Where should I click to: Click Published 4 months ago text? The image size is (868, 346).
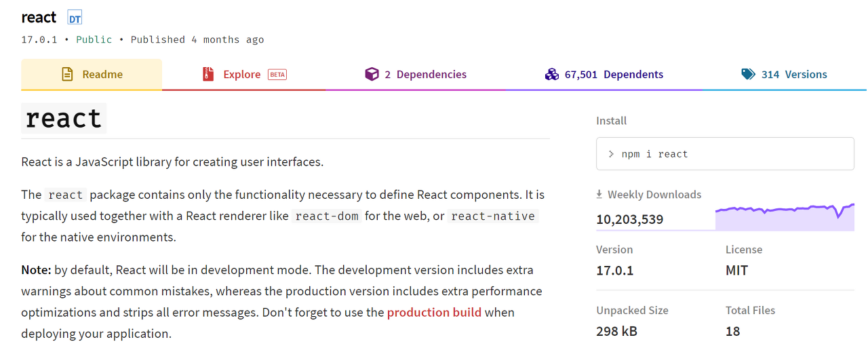pyautogui.click(x=197, y=39)
